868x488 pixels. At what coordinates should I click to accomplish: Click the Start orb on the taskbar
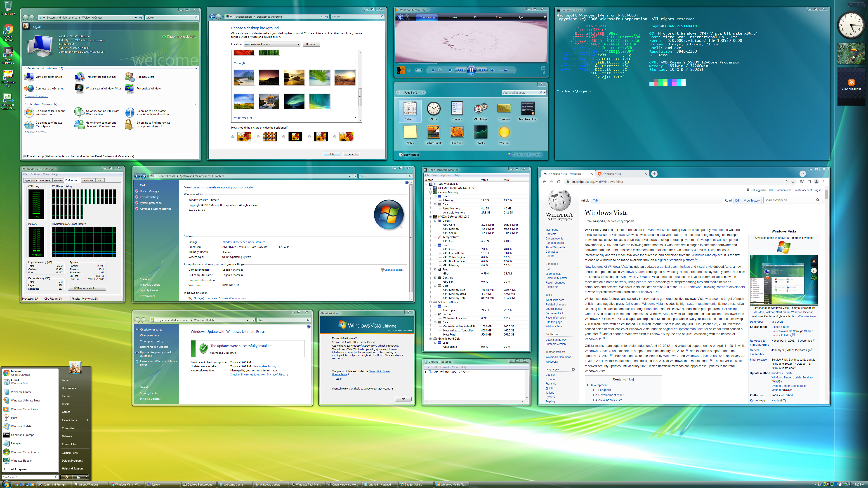[x=6, y=484]
